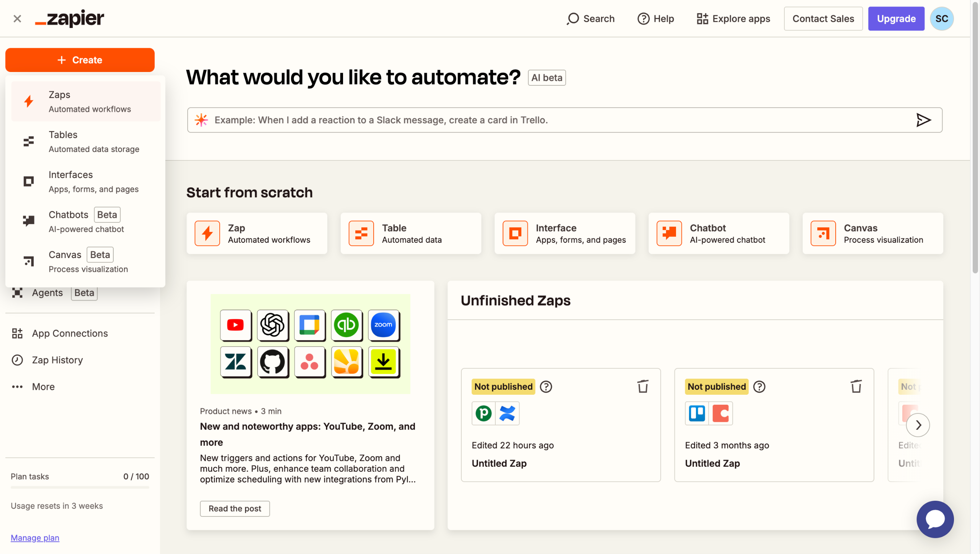The image size is (980, 554).
Task: Delete the Untitled Zap edited 3 months ago
Action: [x=856, y=386]
